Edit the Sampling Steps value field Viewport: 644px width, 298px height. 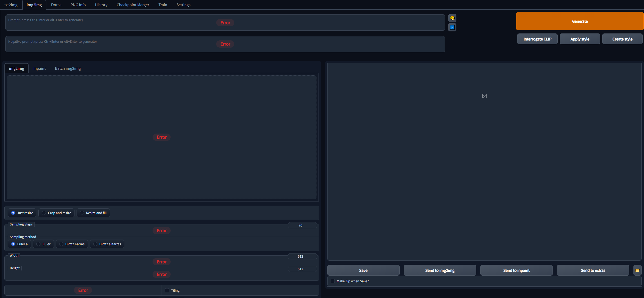point(302,225)
